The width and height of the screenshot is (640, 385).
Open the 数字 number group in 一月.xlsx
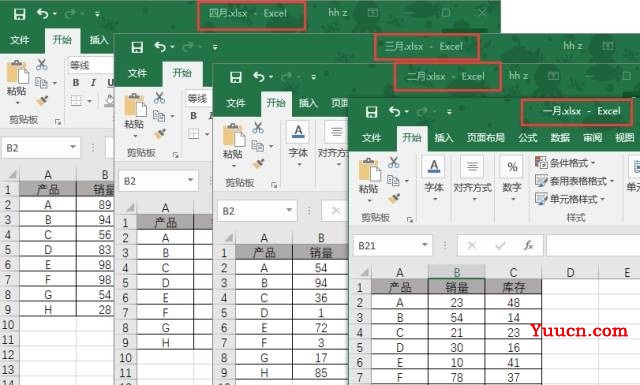coord(512,178)
